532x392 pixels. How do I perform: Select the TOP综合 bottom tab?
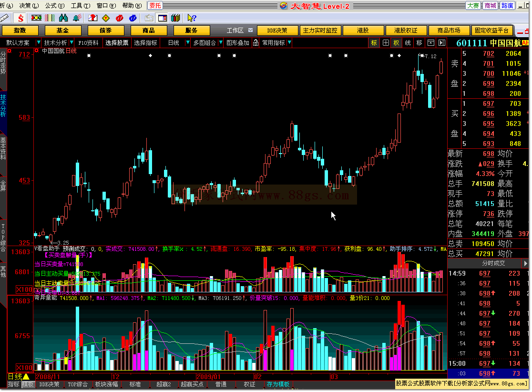click(x=78, y=384)
